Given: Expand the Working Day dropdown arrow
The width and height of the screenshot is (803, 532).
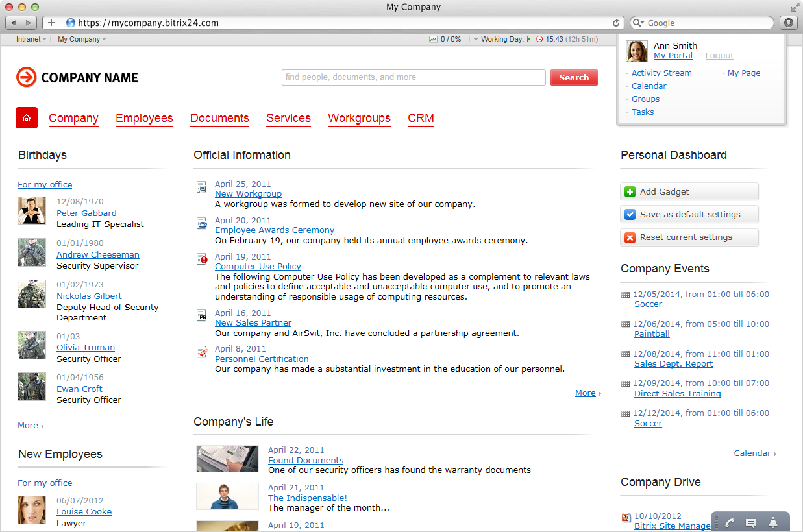Looking at the screenshot, I should tap(475, 40).
